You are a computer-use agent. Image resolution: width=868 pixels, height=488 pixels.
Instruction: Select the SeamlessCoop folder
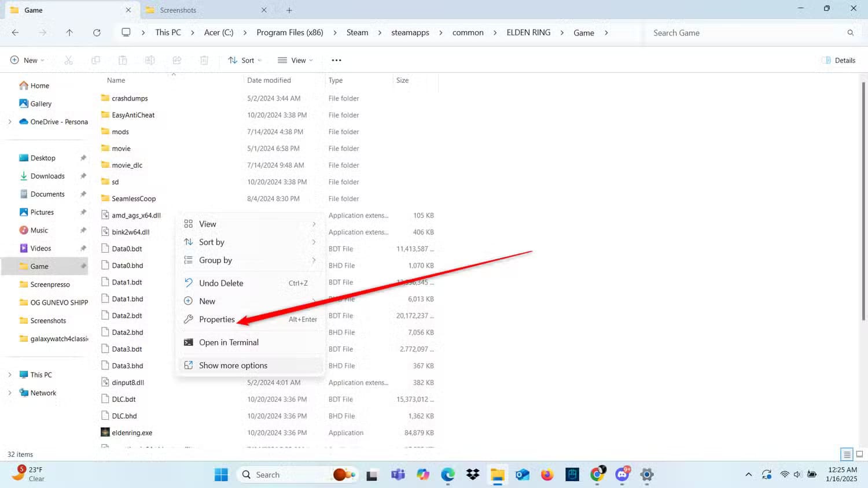point(134,199)
